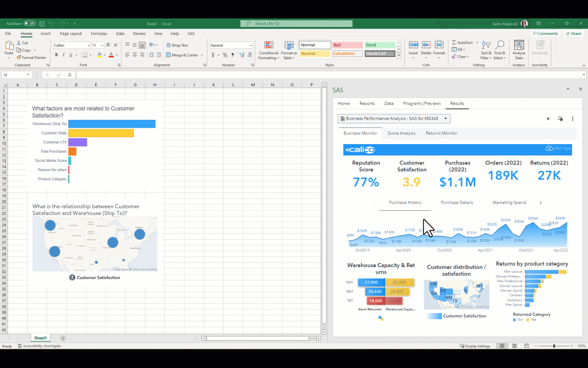This screenshot has width=588, height=368.
Task: Open the Format as Table gallery
Action: (x=289, y=50)
